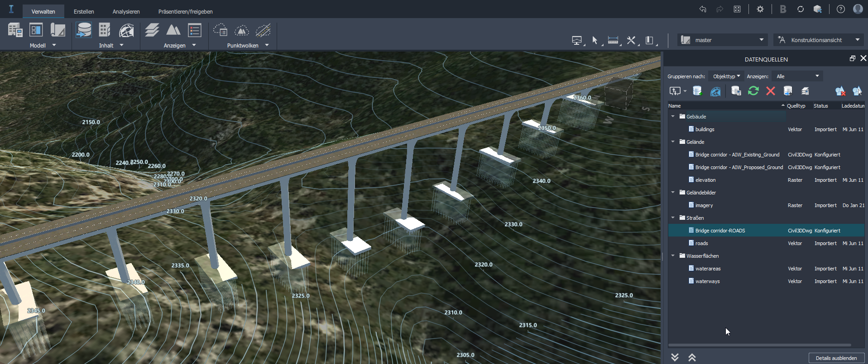868x364 pixels.
Task: Open the file data source import dropdown
Action: tap(678, 91)
